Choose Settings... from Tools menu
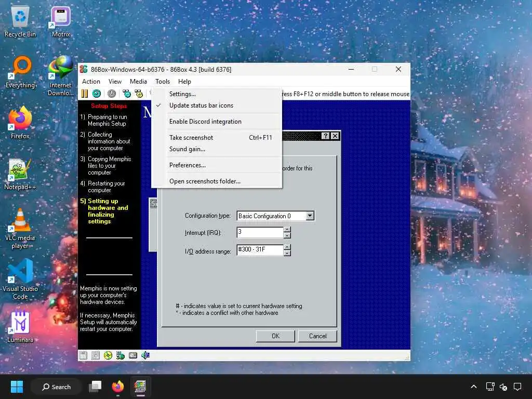Viewport: 532px width, 399px height. (217, 94)
